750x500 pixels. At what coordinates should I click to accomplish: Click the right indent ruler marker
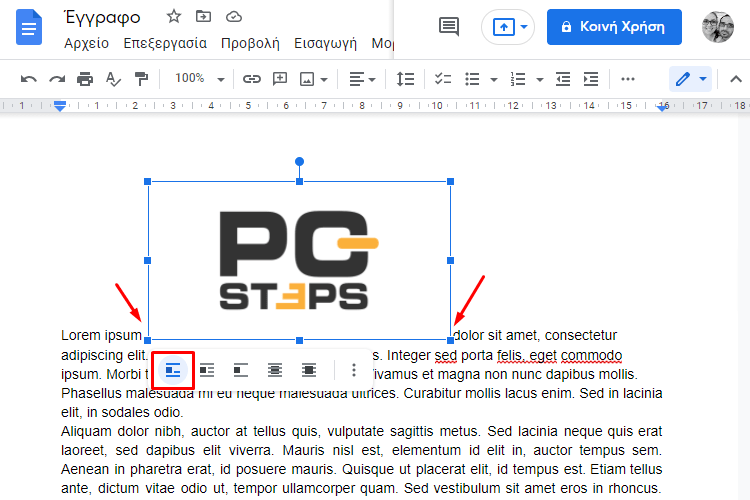coord(662,107)
